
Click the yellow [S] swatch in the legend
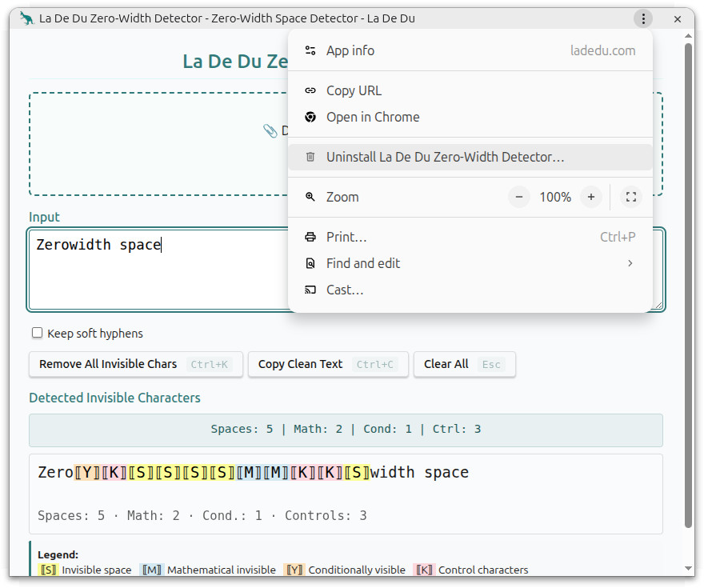tap(48, 570)
